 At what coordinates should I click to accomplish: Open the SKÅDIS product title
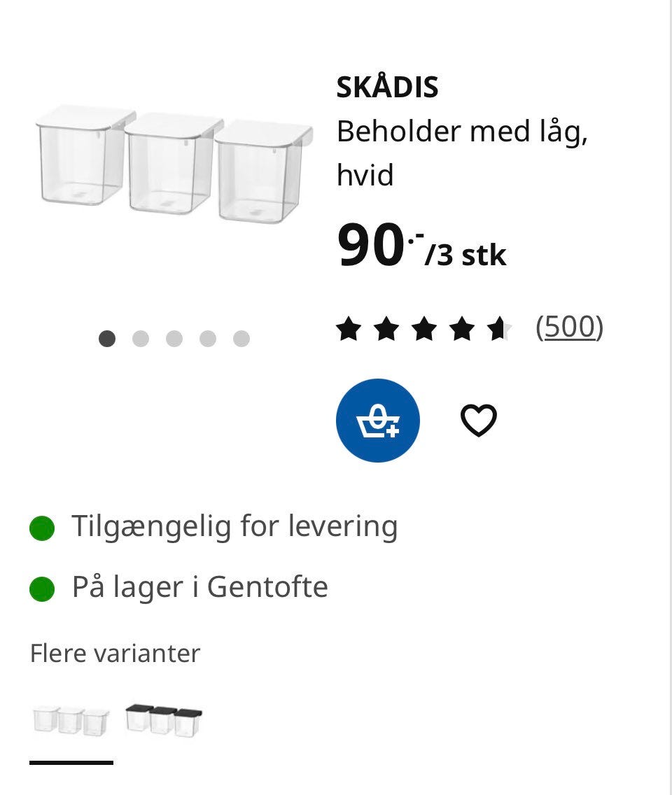[x=387, y=87]
